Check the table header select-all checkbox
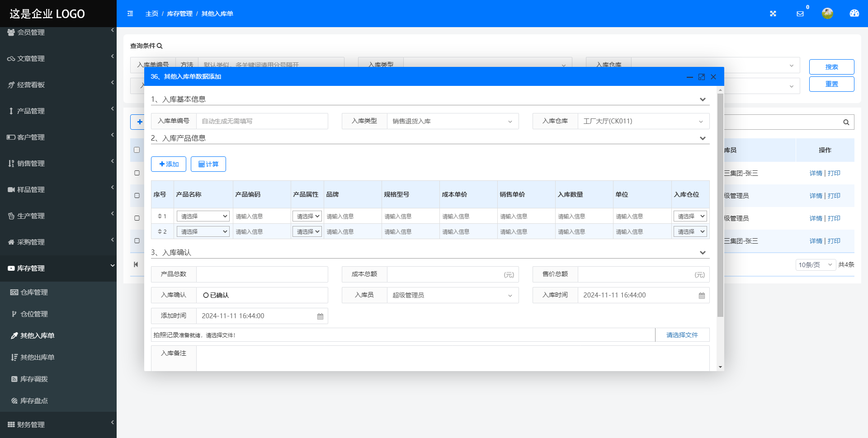Screen dimensions: 868x438 click(x=137, y=150)
